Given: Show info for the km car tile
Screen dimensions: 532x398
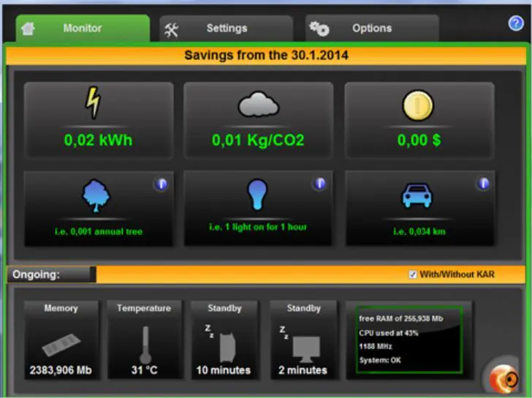Looking at the screenshot, I should point(482,183).
